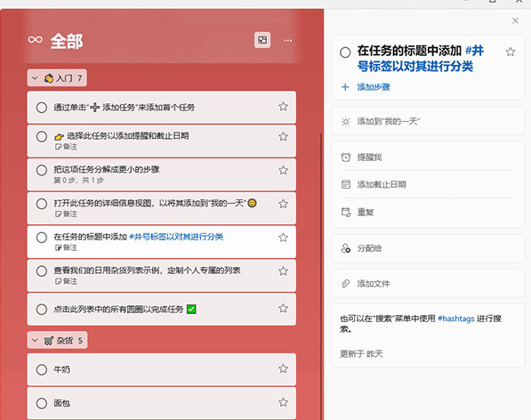Mark detail panel task as important star
The image size is (531, 420).
click(511, 52)
